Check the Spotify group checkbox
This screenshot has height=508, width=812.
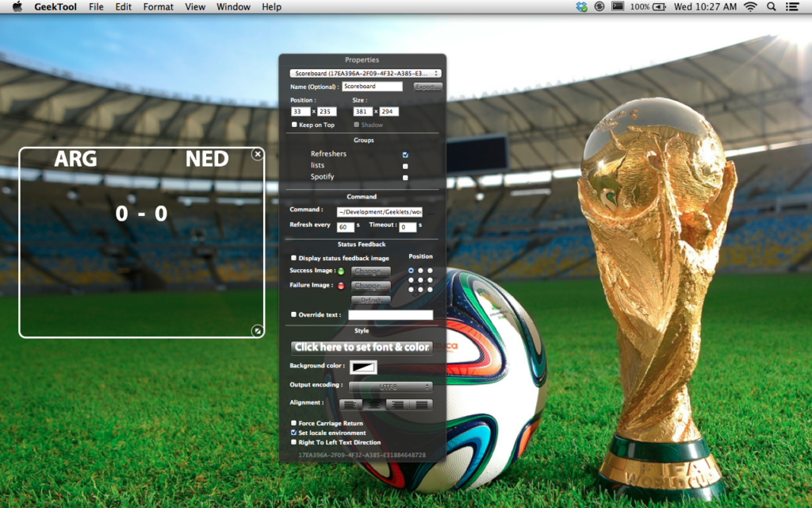pyautogui.click(x=405, y=177)
